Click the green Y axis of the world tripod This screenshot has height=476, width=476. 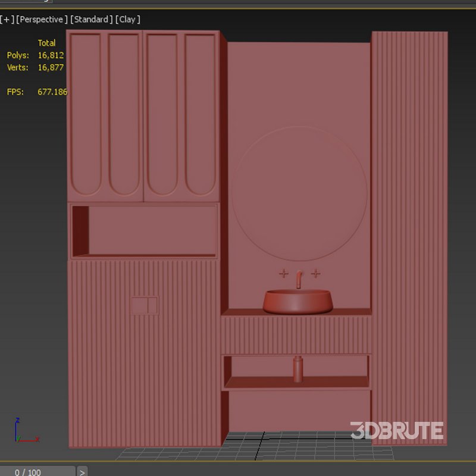click(x=18, y=439)
